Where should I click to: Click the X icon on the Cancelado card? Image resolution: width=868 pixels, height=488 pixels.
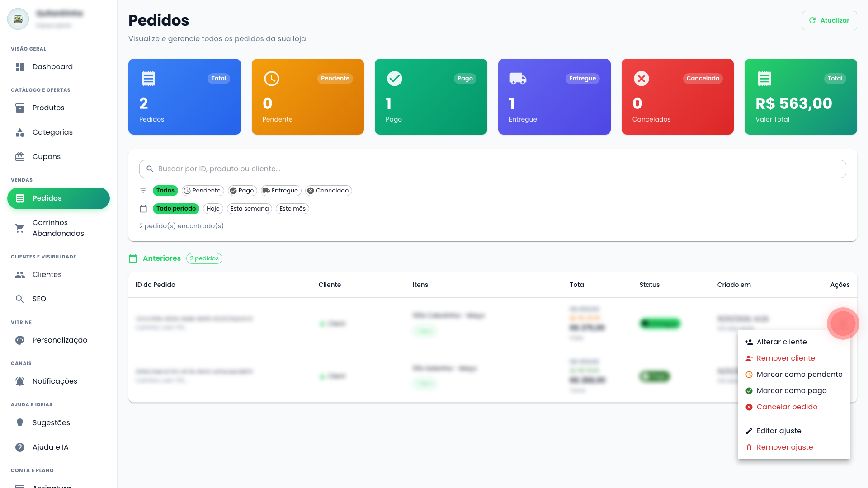pos(642,79)
